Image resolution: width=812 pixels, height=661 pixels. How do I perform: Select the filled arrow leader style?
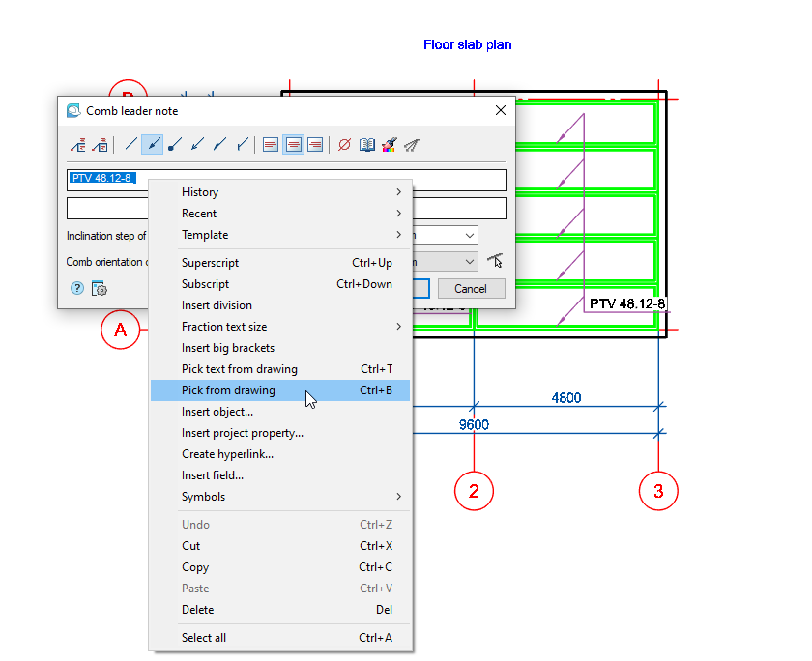point(153,145)
